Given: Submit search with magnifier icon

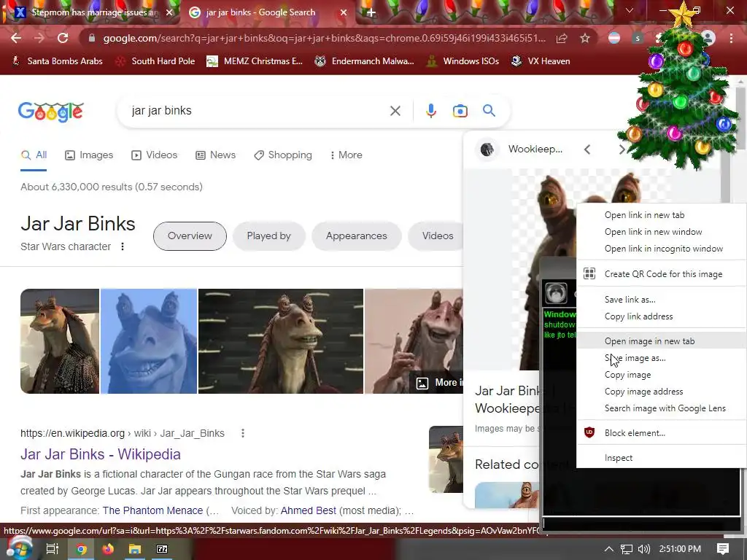Looking at the screenshot, I should point(489,111).
